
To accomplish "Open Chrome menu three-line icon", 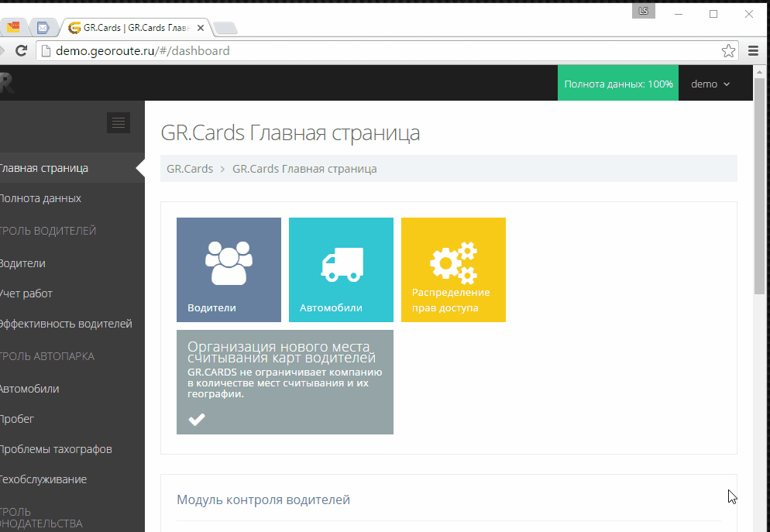I will (753, 51).
